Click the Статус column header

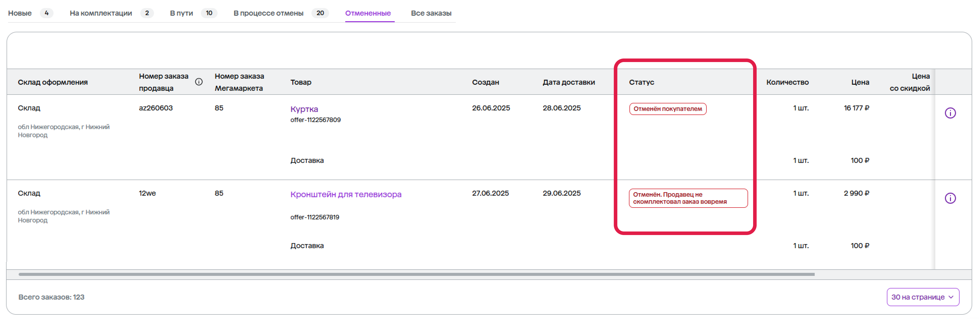[x=641, y=82]
